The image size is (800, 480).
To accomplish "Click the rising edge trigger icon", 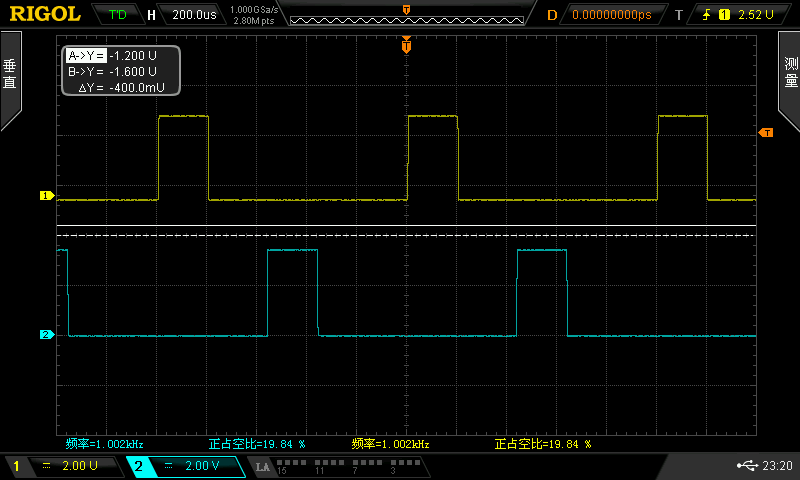I will click(x=705, y=15).
